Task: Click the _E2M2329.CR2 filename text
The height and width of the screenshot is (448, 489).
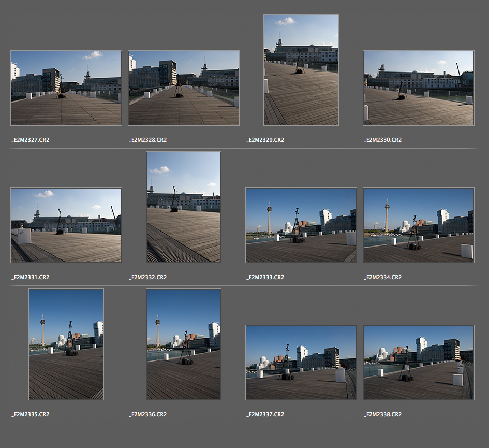Action: [265, 140]
